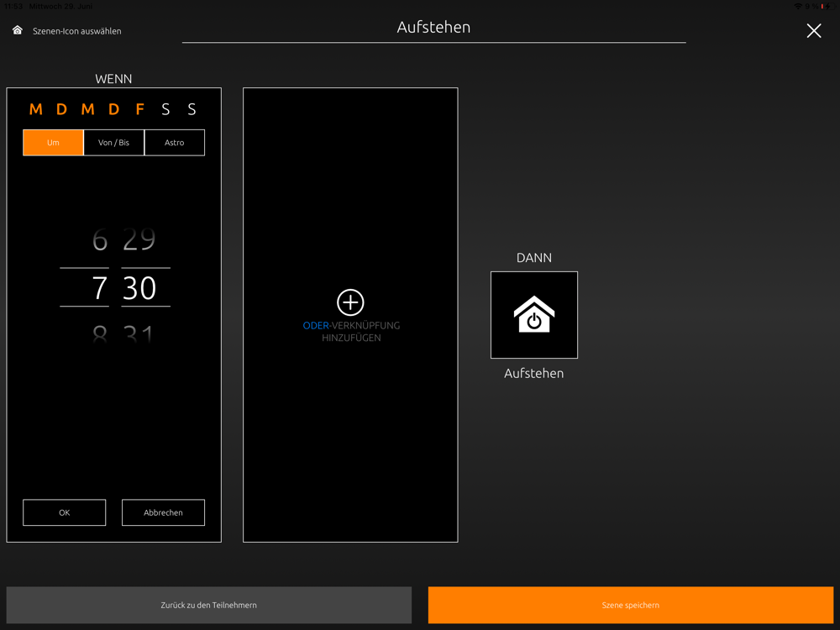Select the Um time mode tab
The height and width of the screenshot is (630, 840).
point(53,143)
